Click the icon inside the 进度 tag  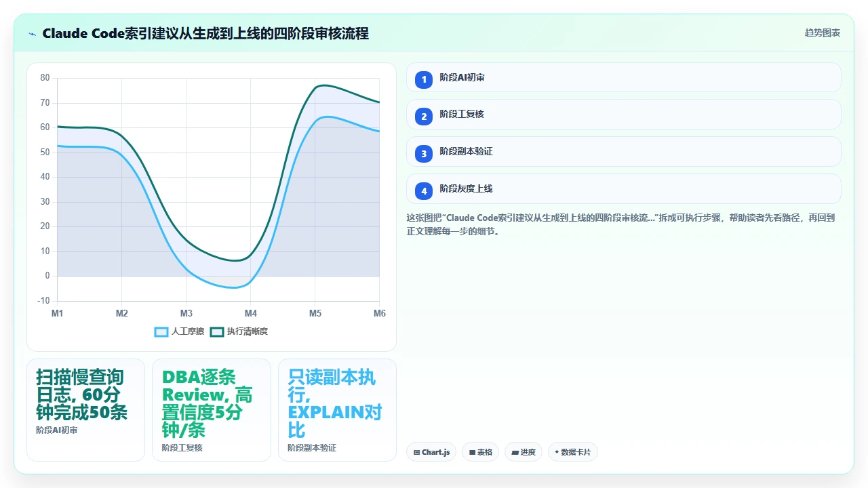515,452
